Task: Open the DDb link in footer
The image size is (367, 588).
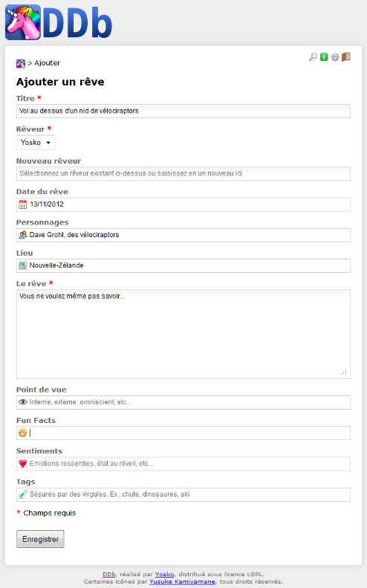Action: (109, 574)
